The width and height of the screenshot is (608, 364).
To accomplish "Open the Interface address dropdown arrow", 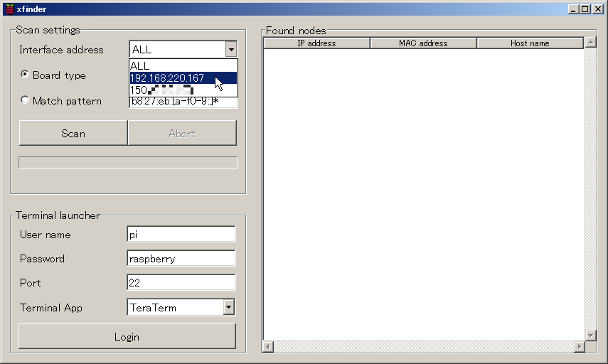I will coord(231,50).
